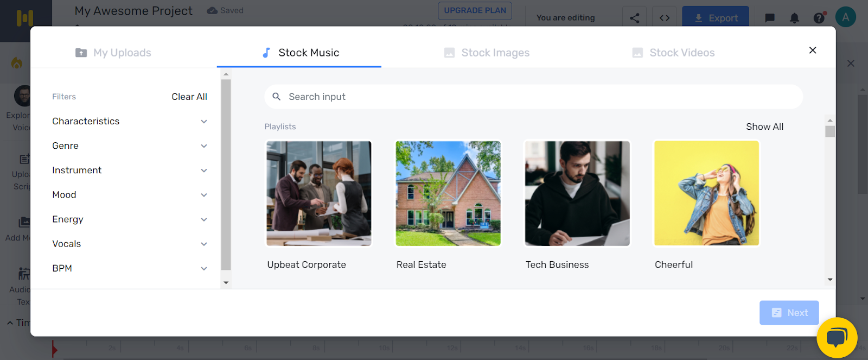868x360 pixels.
Task: Open the Upbeat Corporate playlist thumbnail
Action: [x=319, y=193]
